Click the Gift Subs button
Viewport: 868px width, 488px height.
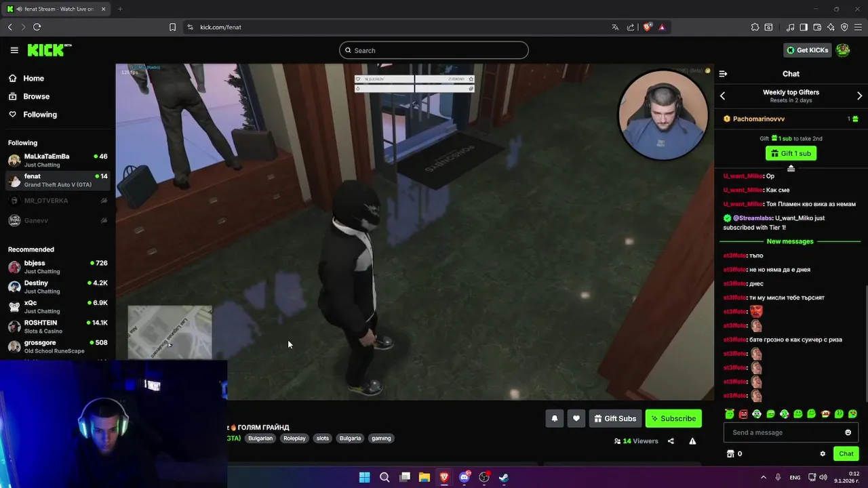point(615,419)
